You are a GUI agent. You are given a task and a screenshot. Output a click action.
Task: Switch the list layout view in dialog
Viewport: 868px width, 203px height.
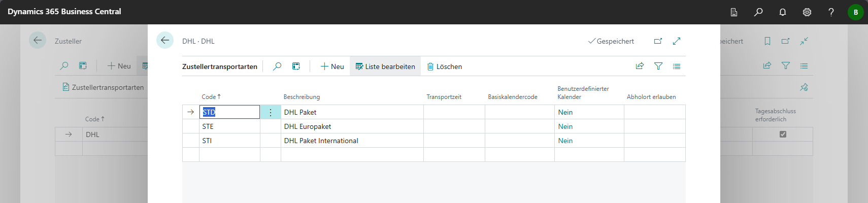point(677,66)
